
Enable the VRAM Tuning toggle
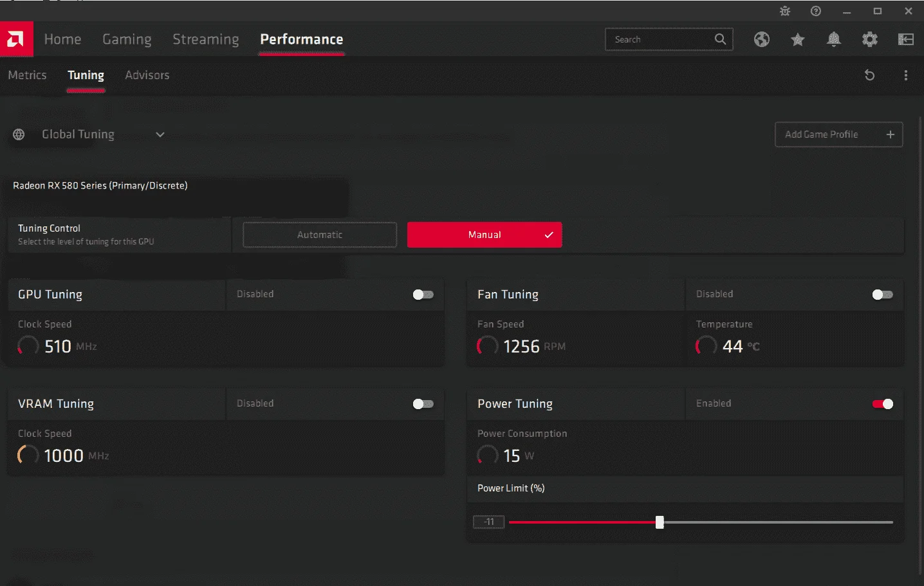pos(423,404)
